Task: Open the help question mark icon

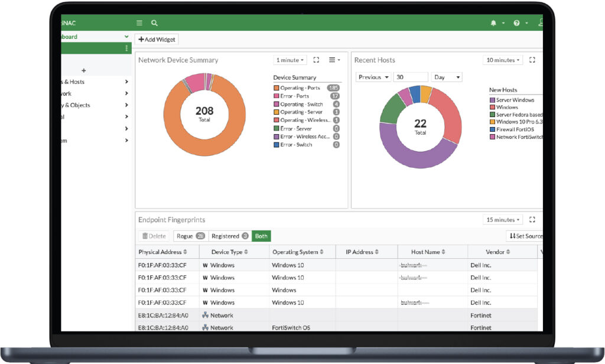Action: coord(517,23)
